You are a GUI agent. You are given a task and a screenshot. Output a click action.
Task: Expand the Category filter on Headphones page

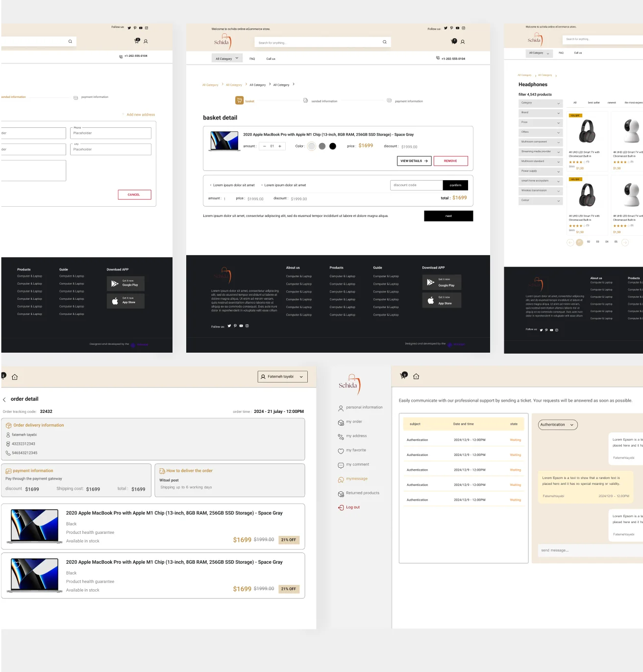point(541,103)
